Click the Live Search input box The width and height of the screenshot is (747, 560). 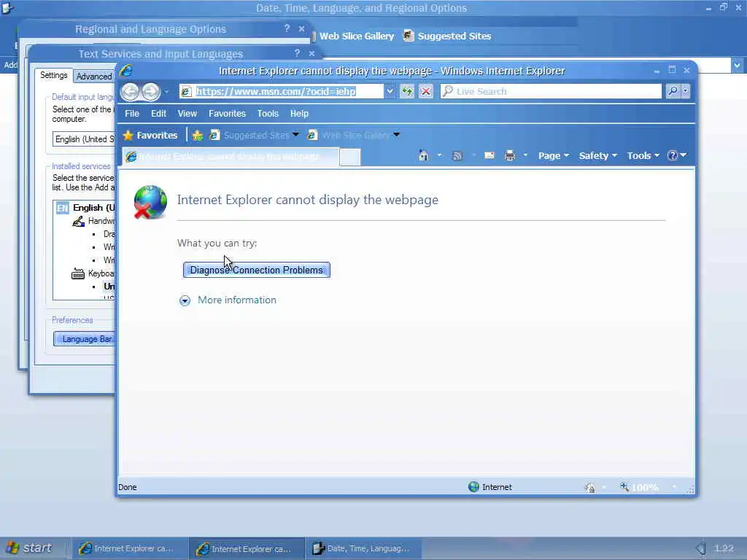[x=551, y=91]
